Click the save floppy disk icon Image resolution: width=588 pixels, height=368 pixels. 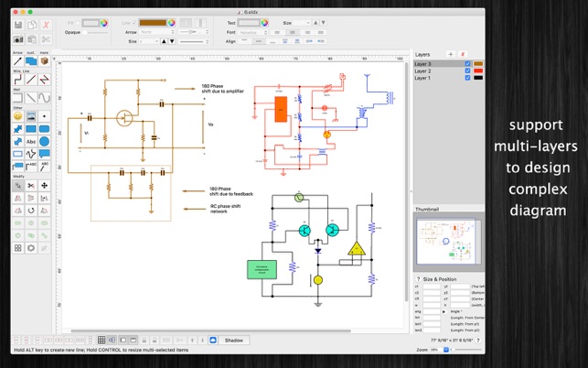tap(18, 25)
